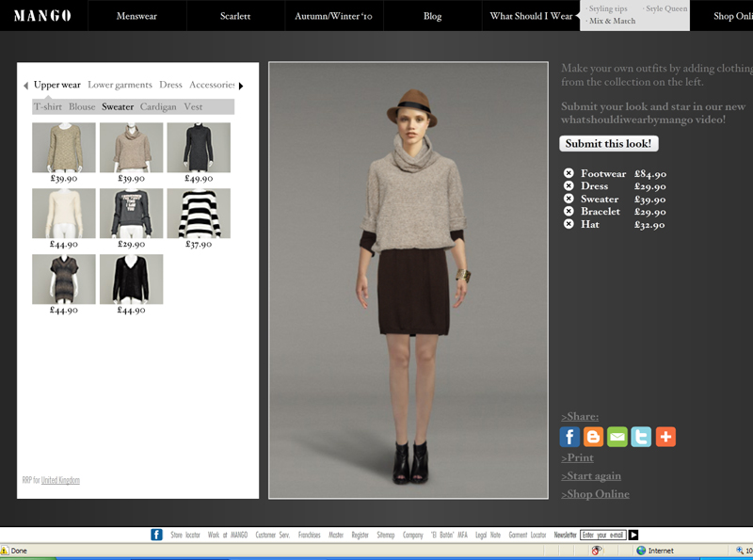The height and width of the screenshot is (560, 753).
Task: Open Sitemap footer link
Action: point(386,535)
